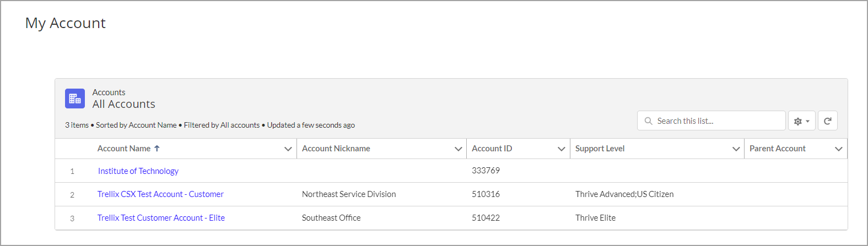Click the Account Name sort arrow
The width and height of the screenshot is (868, 246).
click(157, 149)
